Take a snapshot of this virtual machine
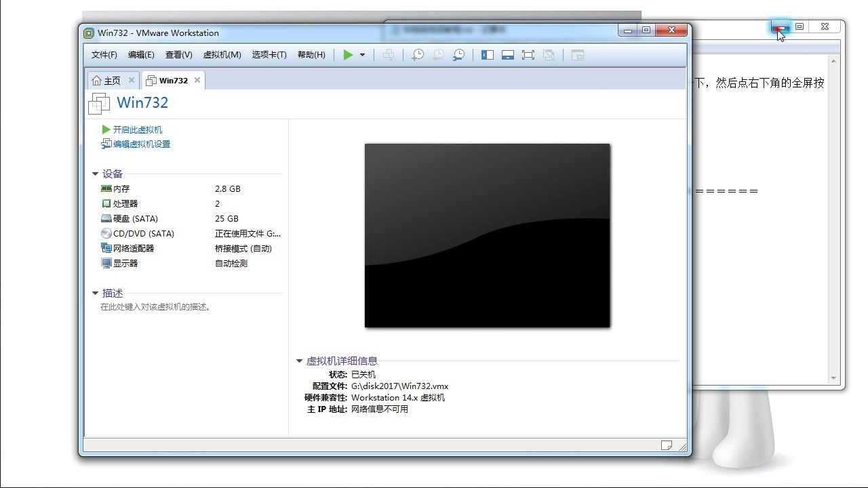 coord(418,55)
